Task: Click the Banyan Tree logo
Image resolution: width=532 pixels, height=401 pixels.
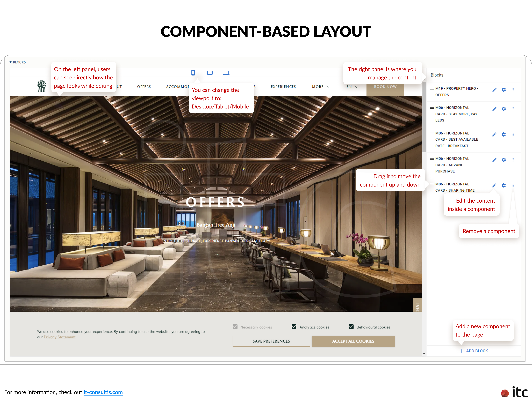Action: click(x=41, y=86)
